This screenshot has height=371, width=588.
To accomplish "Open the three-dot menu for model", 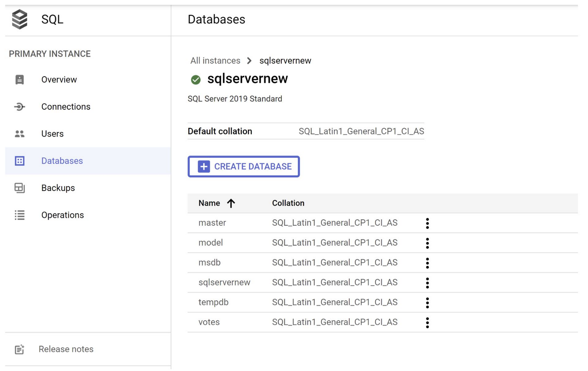I will (427, 243).
